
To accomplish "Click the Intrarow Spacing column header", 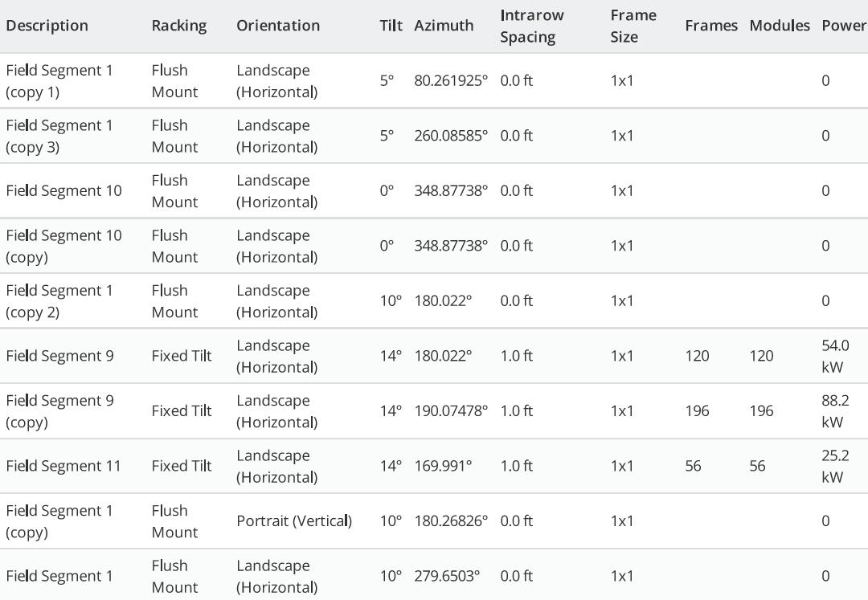I will tap(532, 26).
